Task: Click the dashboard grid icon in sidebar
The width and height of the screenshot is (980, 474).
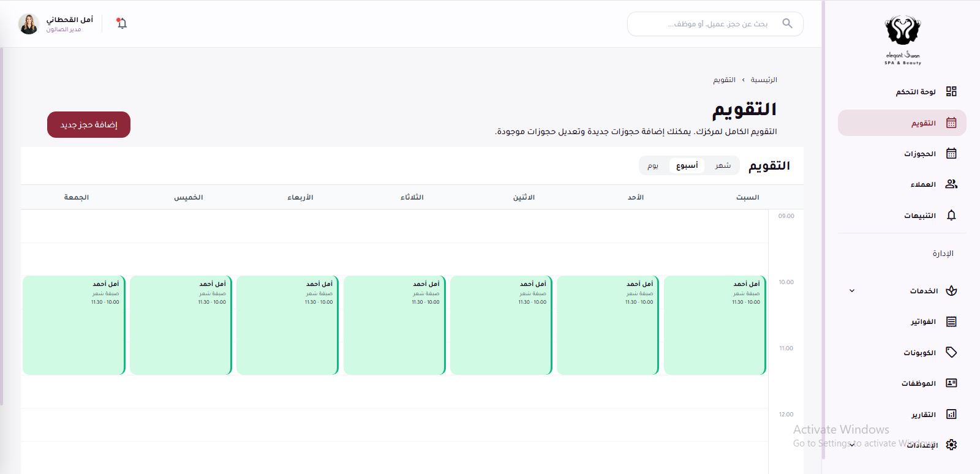Action: click(951, 91)
